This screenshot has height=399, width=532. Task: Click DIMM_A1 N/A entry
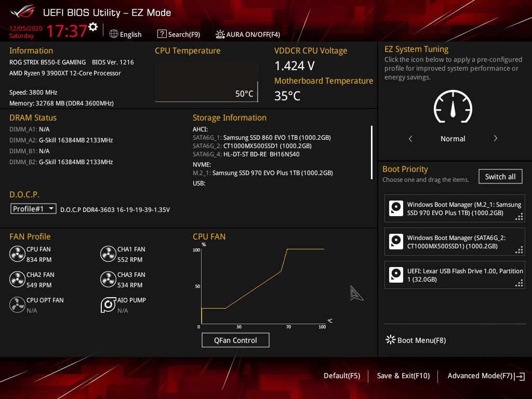coord(30,129)
